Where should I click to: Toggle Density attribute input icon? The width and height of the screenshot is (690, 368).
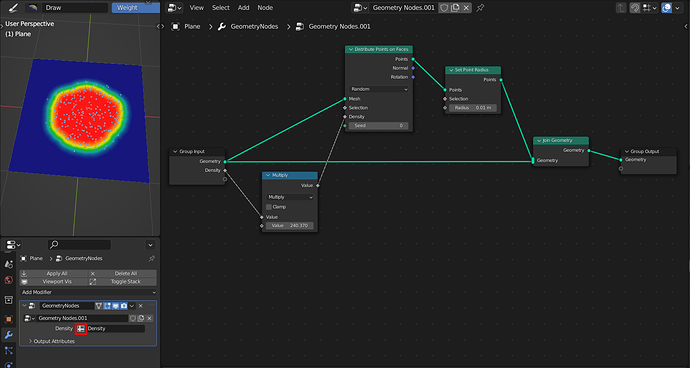(81, 328)
